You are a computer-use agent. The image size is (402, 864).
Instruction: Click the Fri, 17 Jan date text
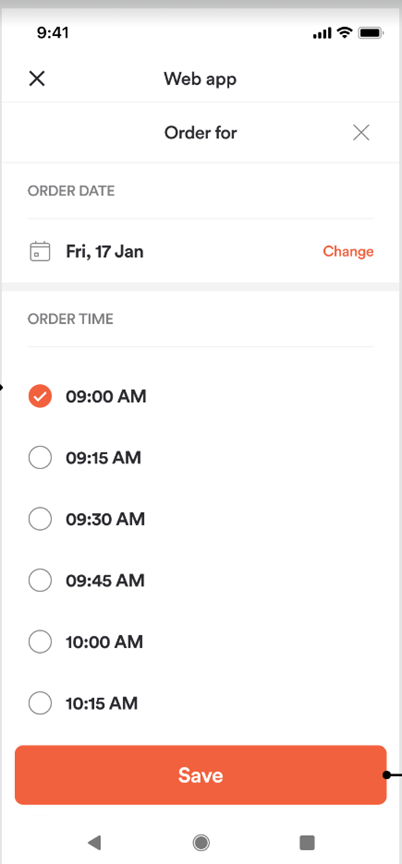point(105,252)
